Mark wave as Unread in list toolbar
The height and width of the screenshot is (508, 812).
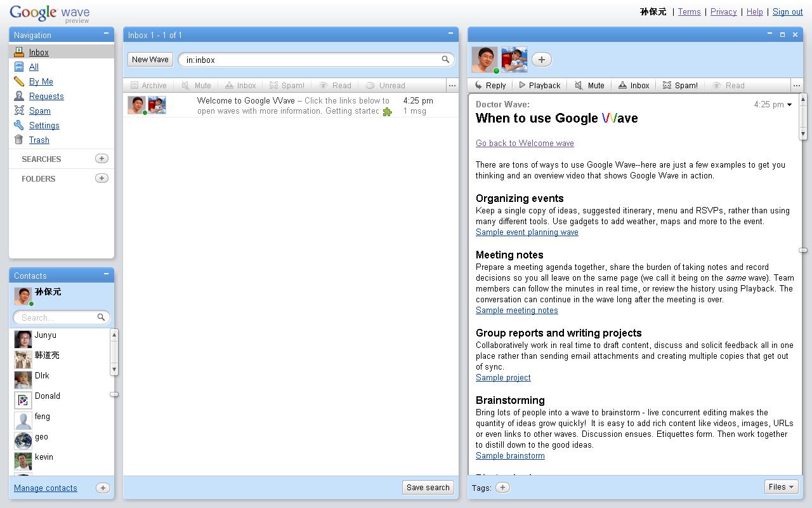point(386,86)
